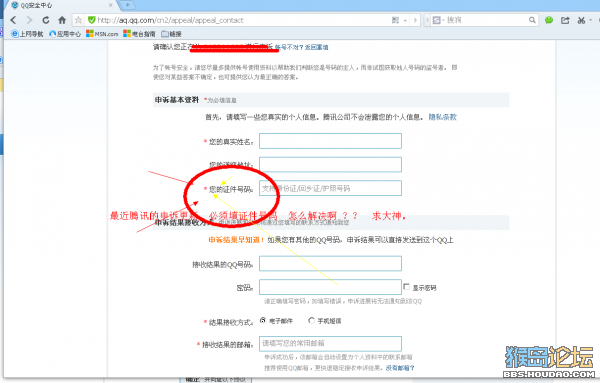Screen dimensions: 600x383
Task: Open the MSN.com bookmark
Action: pos(102,34)
